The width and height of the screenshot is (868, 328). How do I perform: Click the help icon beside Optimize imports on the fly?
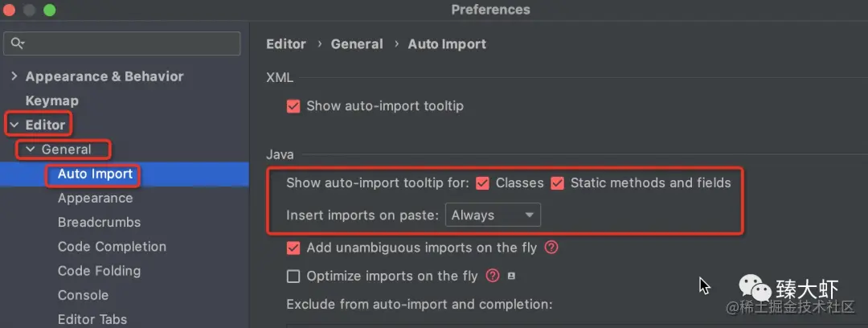(x=493, y=276)
